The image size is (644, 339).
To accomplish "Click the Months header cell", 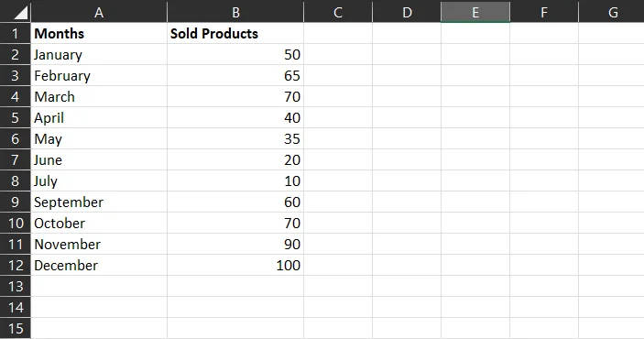I will [99, 33].
